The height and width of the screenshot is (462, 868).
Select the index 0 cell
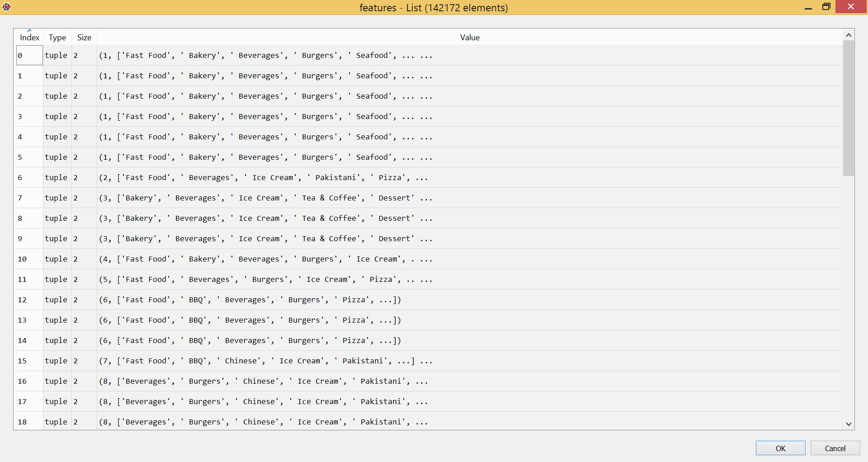[29, 55]
